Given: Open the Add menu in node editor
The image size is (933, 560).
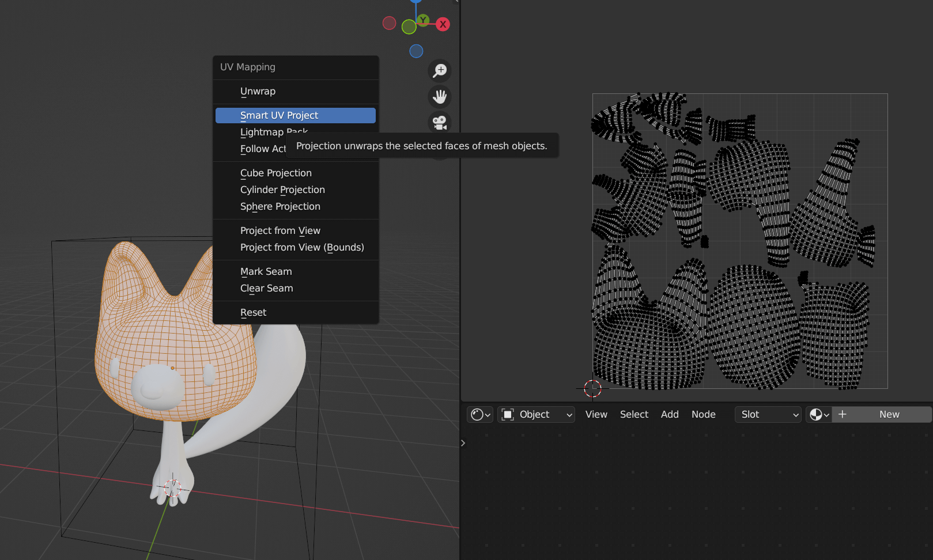Looking at the screenshot, I should click(670, 414).
